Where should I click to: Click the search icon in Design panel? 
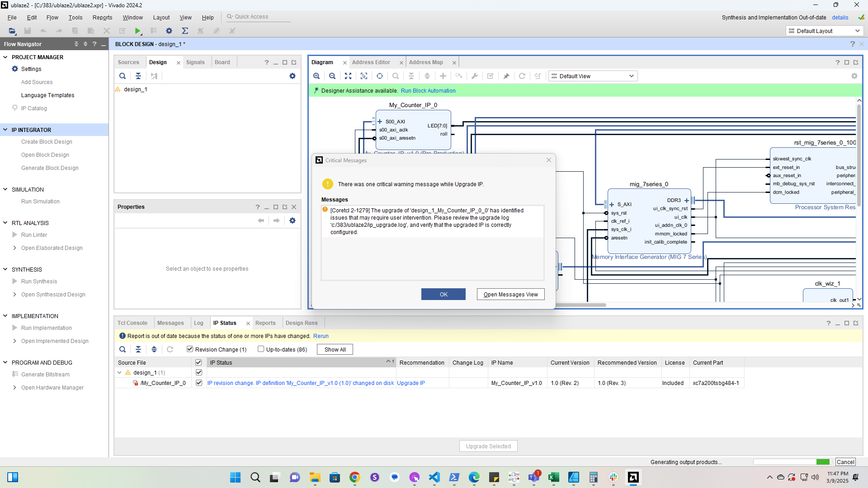[123, 76]
